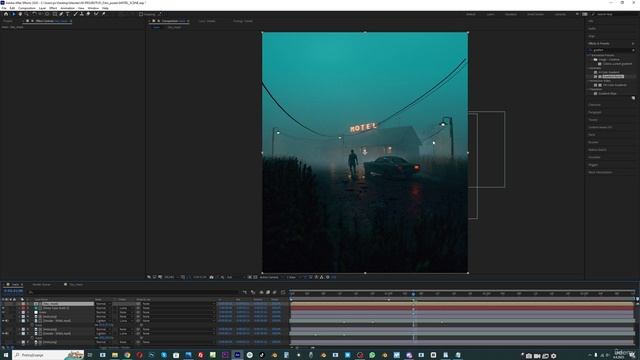Click After Effects icon in taskbar
Viewport: 640px width, 360px height.
point(237,355)
